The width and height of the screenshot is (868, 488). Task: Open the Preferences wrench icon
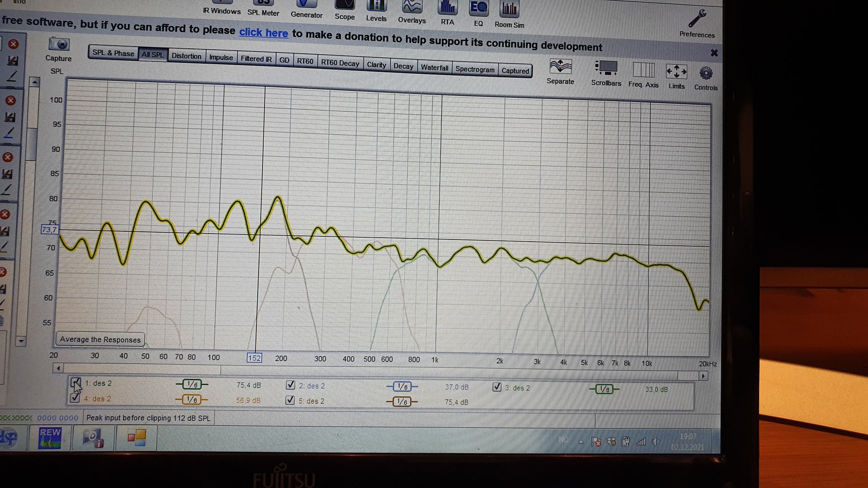[697, 19]
